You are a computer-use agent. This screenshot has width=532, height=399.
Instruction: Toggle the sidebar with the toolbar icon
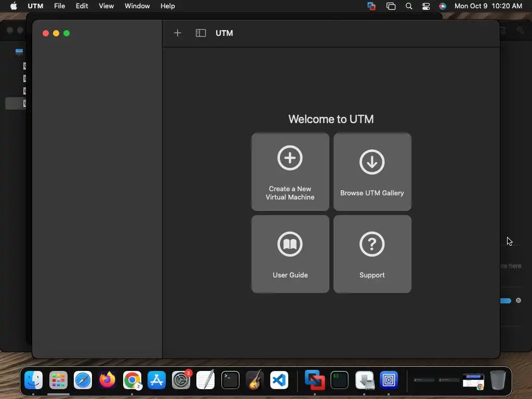(201, 33)
